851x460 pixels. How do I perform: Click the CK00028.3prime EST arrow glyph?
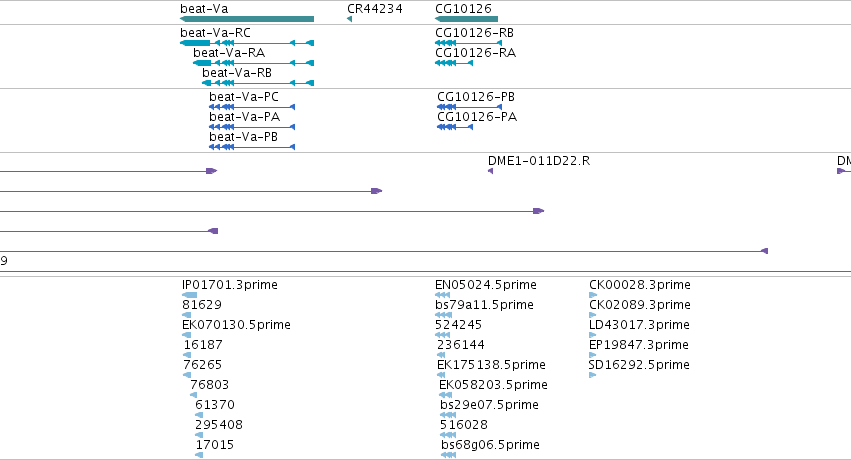[593, 295]
